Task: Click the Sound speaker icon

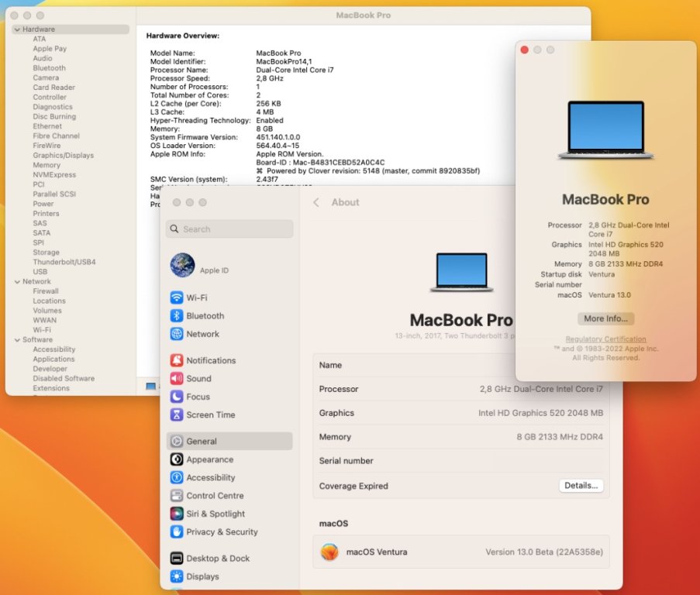Action: click(x=177, y=379)
